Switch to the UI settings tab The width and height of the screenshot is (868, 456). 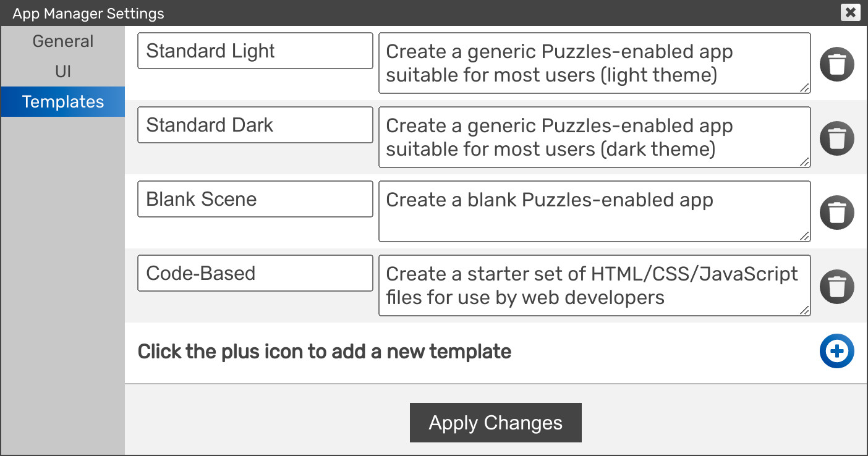(63, 72)
